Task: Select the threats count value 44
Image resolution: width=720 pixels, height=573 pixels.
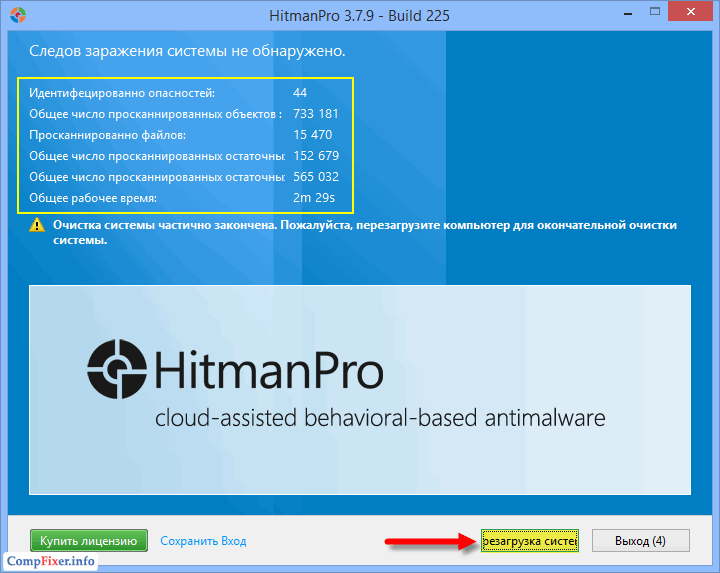Action: [300, 93]
